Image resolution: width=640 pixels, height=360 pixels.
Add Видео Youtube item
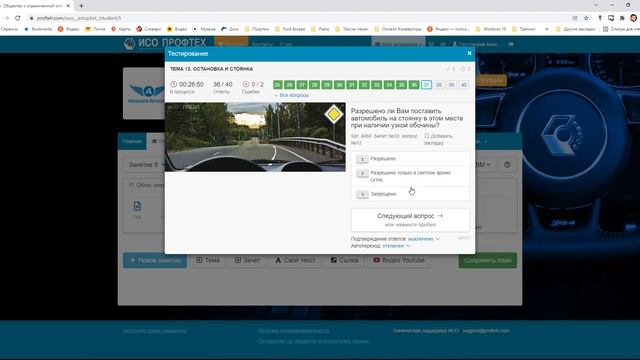tap(398, 260)
